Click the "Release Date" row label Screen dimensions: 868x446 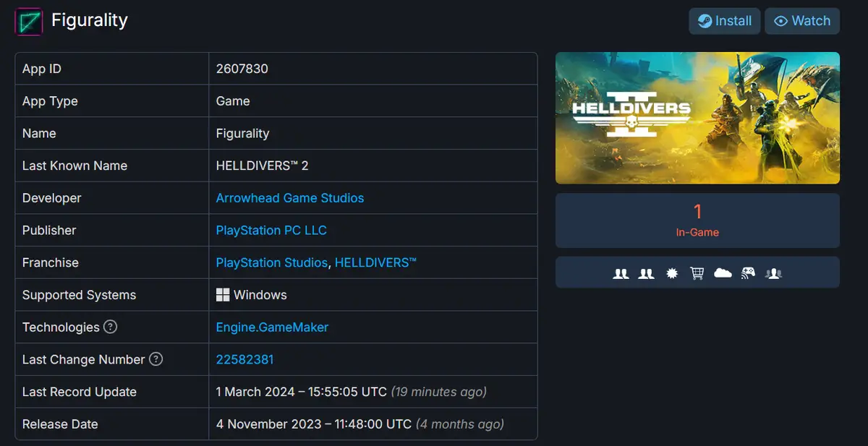click(x=60, y=424)
